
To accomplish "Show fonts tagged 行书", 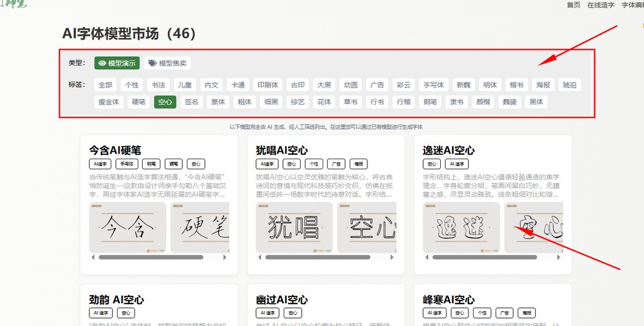I will coord(377,102).
